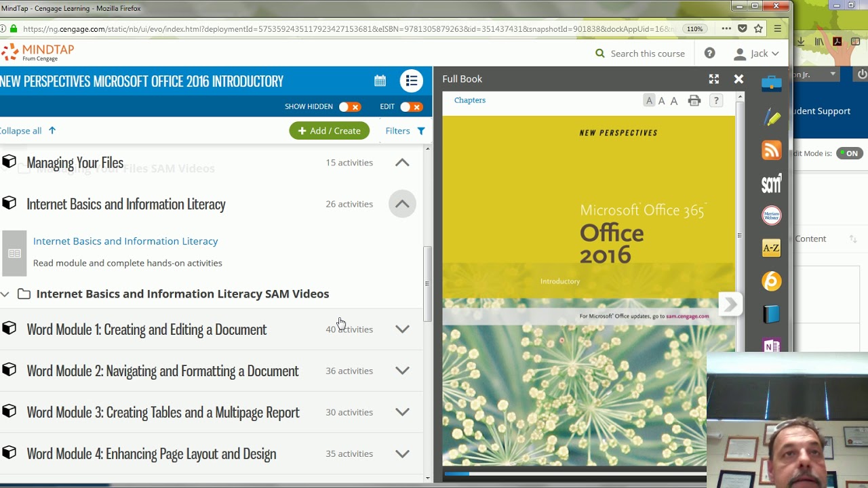Open Internet Basics and Information Literacy reading link
Screen dimensions: 868x488
[x=125, y=241]
